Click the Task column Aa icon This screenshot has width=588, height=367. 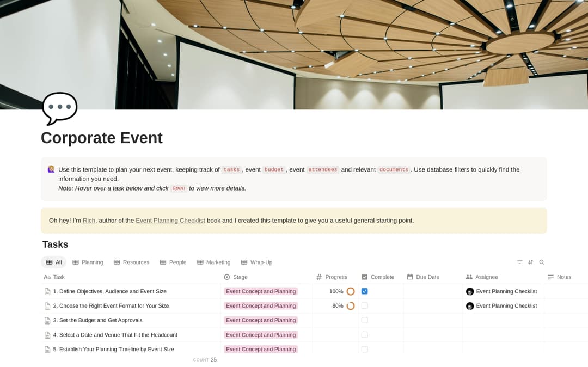click(x=47, y=277)
